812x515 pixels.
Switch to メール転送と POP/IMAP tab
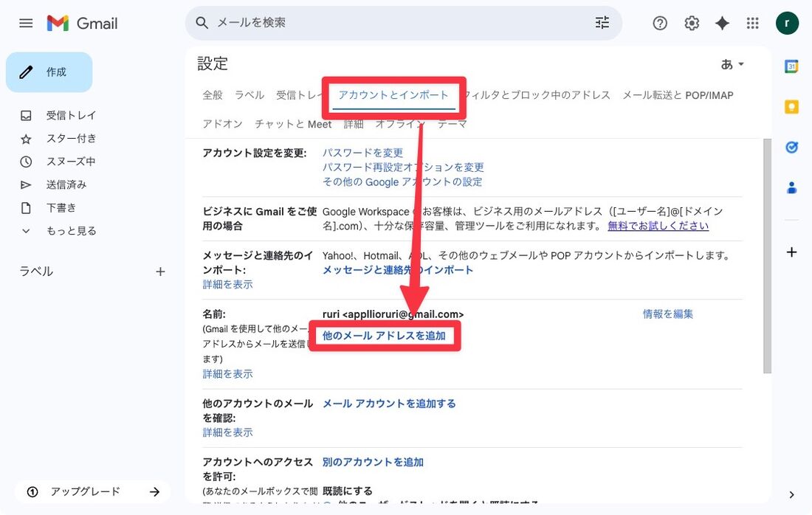pyautogui.click(x=678, y=94)
